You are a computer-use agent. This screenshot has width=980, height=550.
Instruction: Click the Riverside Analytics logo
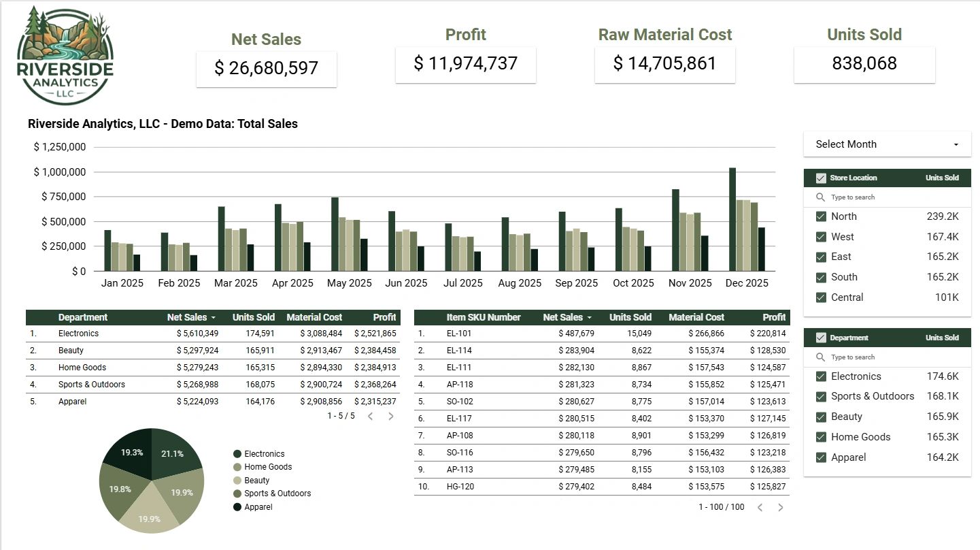(65, 56)
